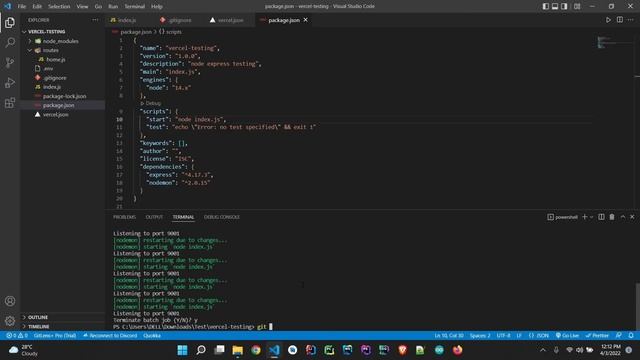
Task: Collapse the VERCEL-TESTING folder section
Action: click(62, 31)
